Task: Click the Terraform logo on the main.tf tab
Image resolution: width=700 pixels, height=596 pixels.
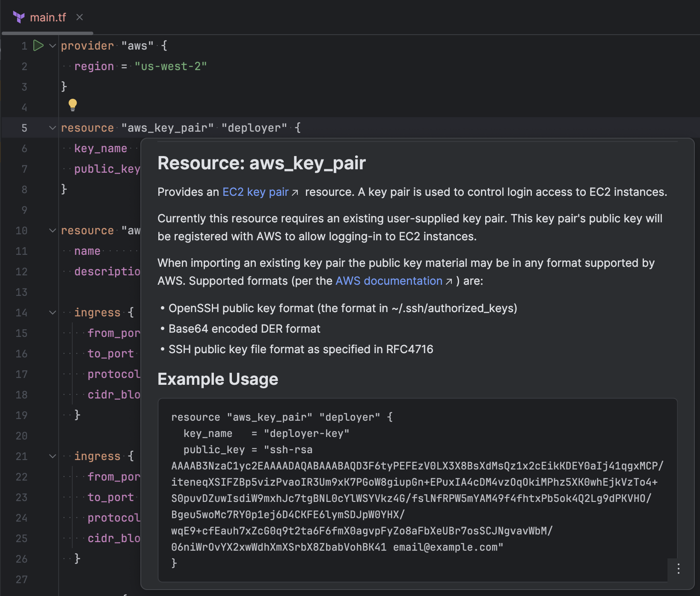Action: click(x=18, y=17)
